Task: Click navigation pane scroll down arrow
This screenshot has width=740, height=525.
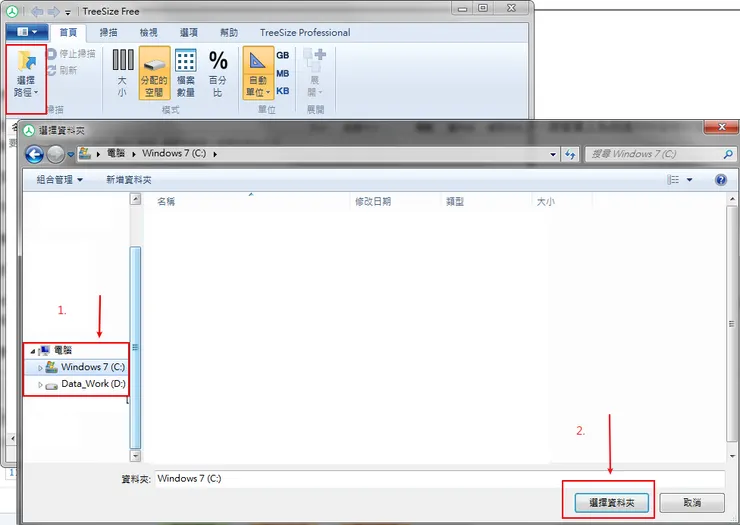Action: click(x=135, y=456)
